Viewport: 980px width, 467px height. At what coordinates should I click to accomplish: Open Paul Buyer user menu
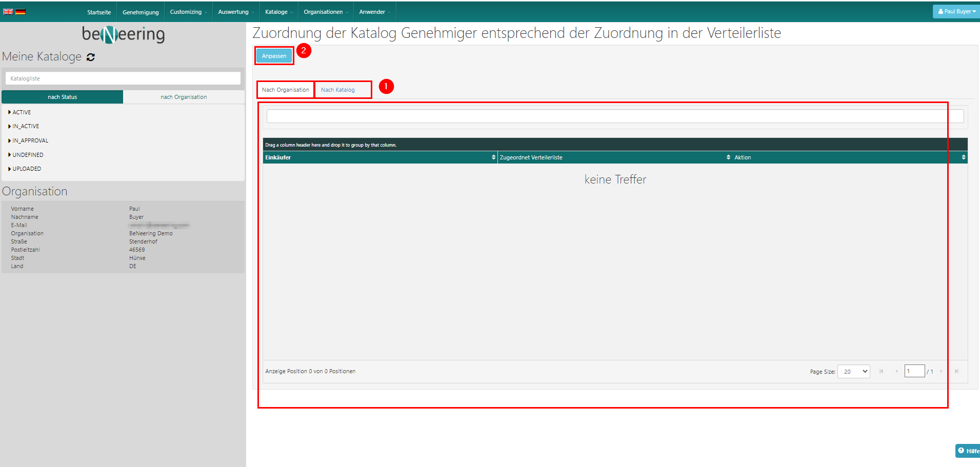[x=956, y=11]
